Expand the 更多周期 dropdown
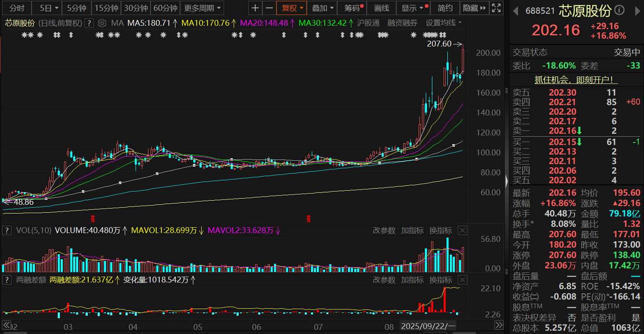 click(203, 8)
